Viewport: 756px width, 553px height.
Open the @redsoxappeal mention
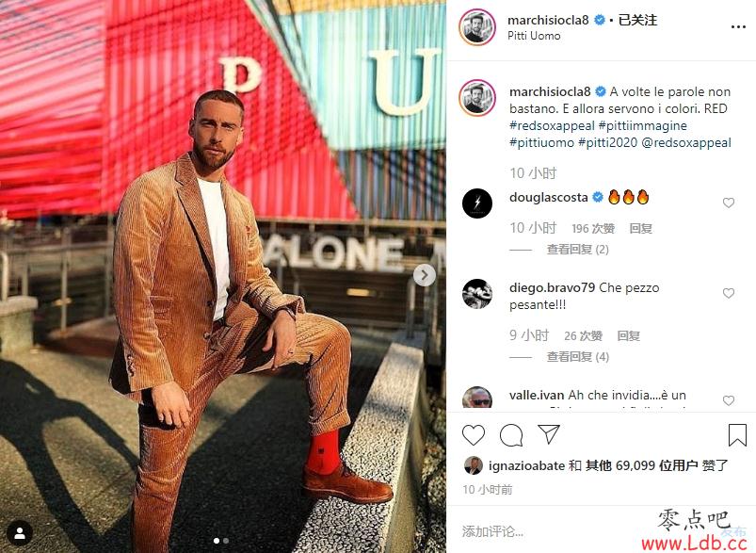(x=686, y=142)
